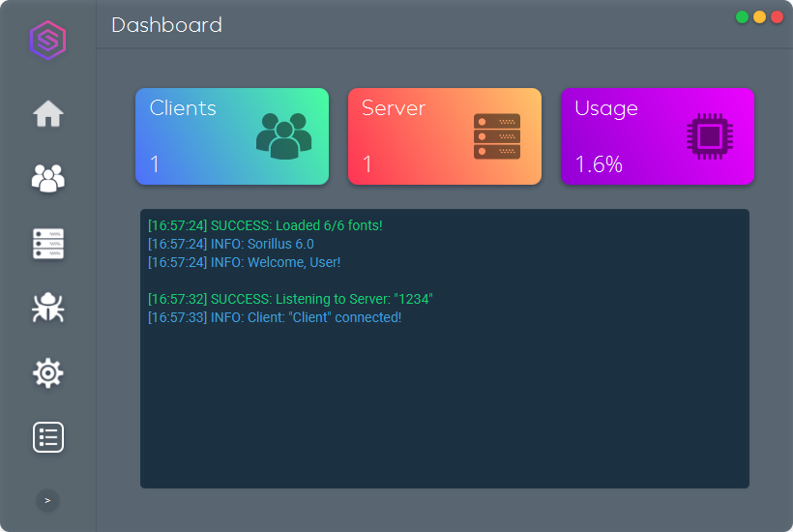Click the Clients card
793x532 pixels.
(232, 136)
